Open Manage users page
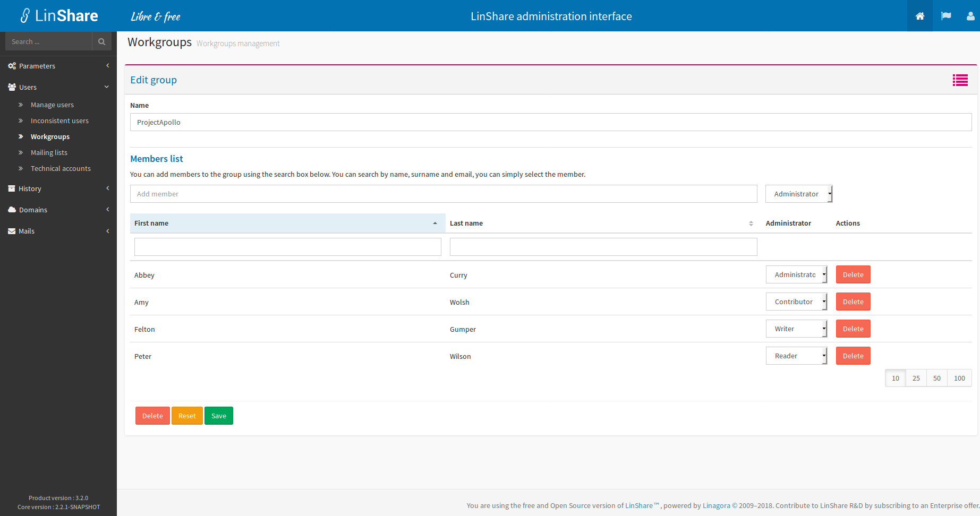The height and width of the screenshot is (516, 980). coord(52,105)
